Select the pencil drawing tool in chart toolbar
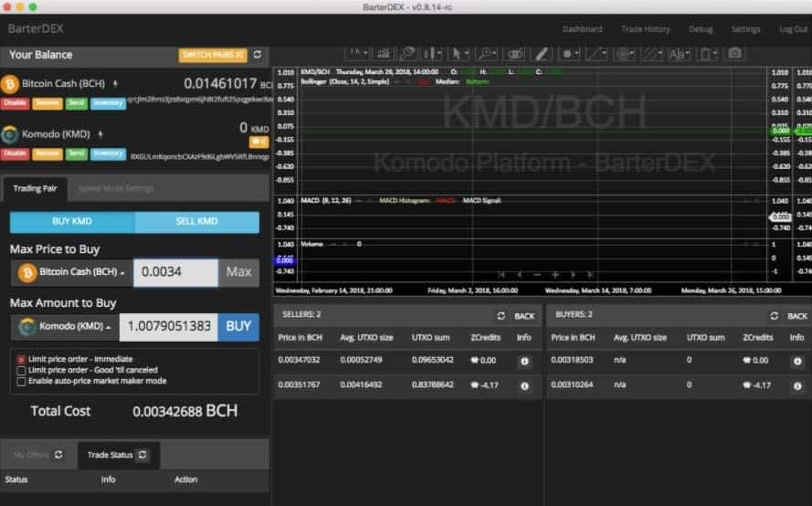812x506 pixels. [x=542, y=54]
